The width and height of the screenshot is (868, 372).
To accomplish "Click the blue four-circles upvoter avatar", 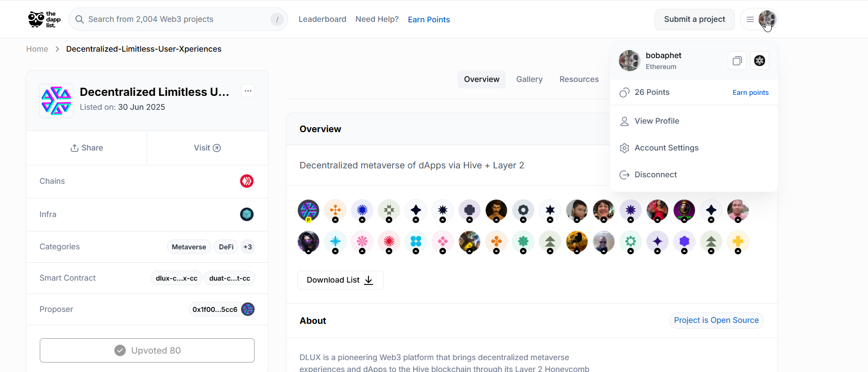I will (416, 242).
